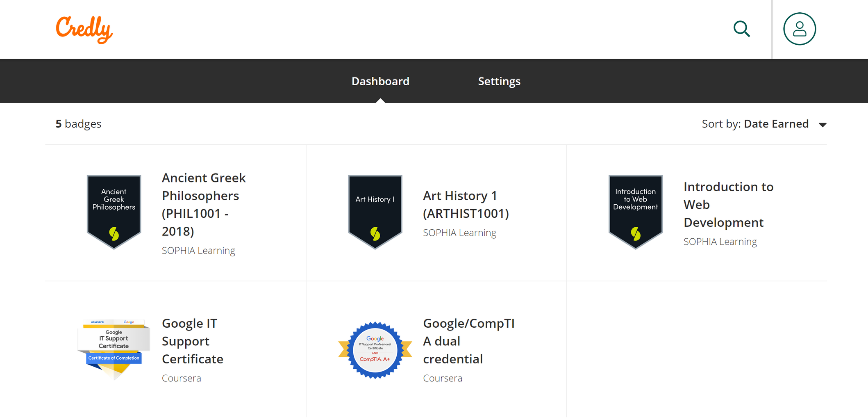The width and height of the screenshot is (868, 420).
Task: Open the Art History 1 (ARTHIST1001) title link
Action: (x=466, y=204)
